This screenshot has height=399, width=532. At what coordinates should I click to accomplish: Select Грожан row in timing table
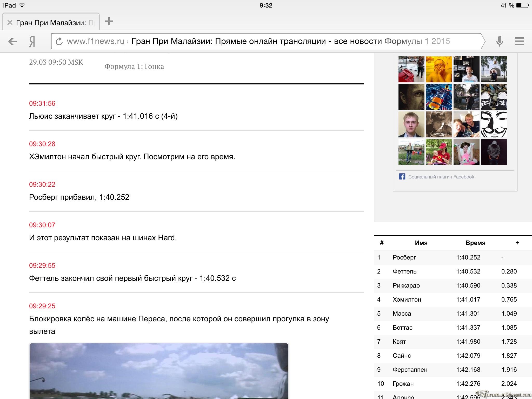pos(453,384)
